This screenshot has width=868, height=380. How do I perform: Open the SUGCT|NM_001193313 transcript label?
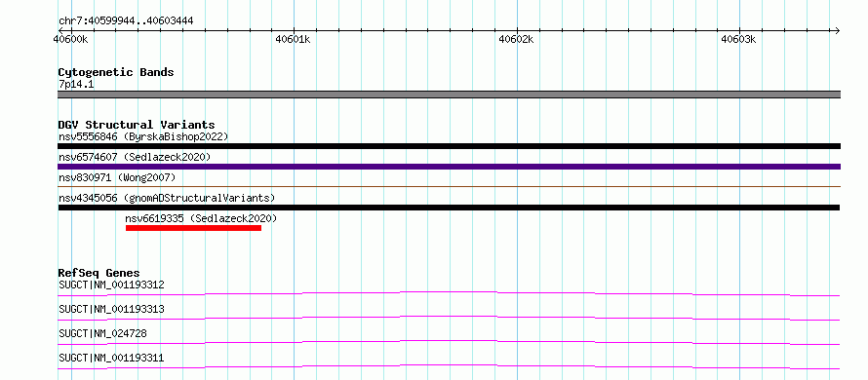[111, 309]
